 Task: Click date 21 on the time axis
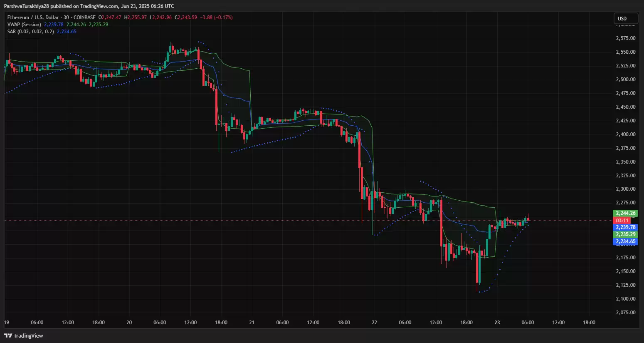click(252, 323)
